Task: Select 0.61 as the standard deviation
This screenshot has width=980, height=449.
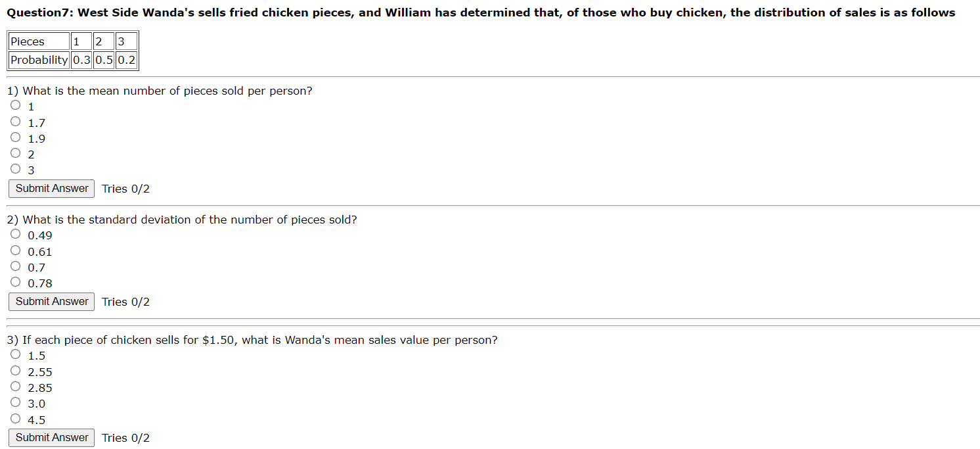Action: (15, 249)
